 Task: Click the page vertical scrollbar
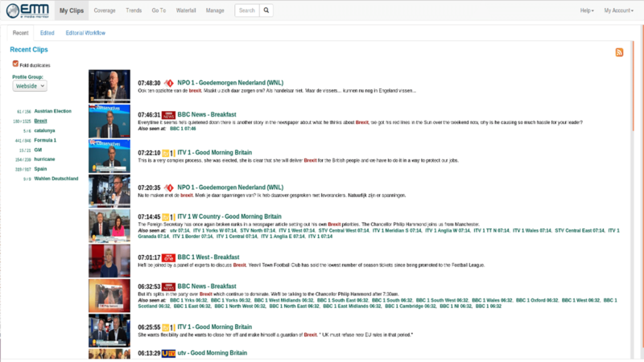tap(633, 86)
